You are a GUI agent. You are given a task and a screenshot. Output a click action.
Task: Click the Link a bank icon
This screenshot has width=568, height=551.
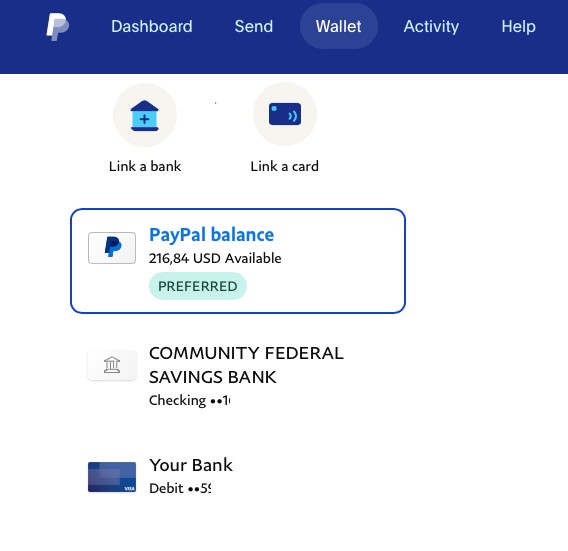point(145,115)
